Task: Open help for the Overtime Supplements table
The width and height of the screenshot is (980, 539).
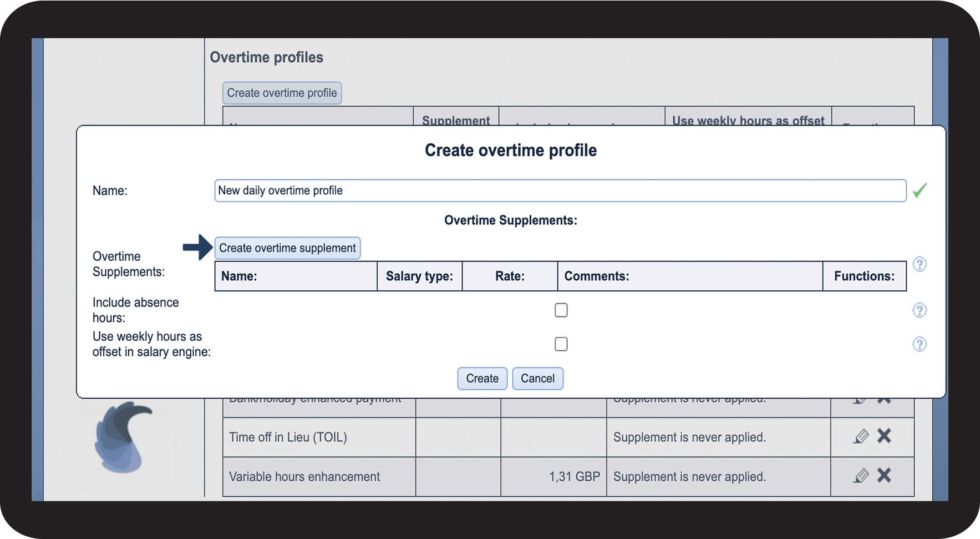Action: point(919,264)
